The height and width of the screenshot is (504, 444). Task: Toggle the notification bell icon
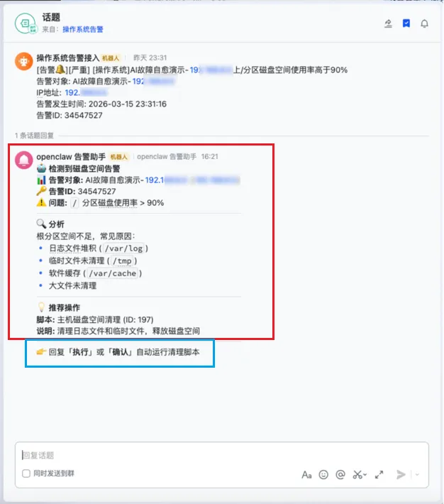click(424, 24)
